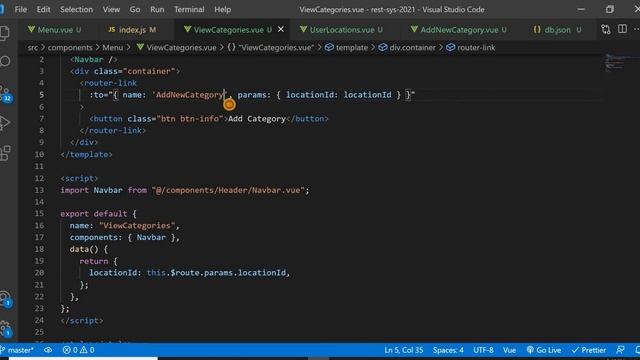Image resolution: width=640 pixels, height=360 pixels.
Task: Click the master branch indicator in status bar
Action: tap(17, 350)
